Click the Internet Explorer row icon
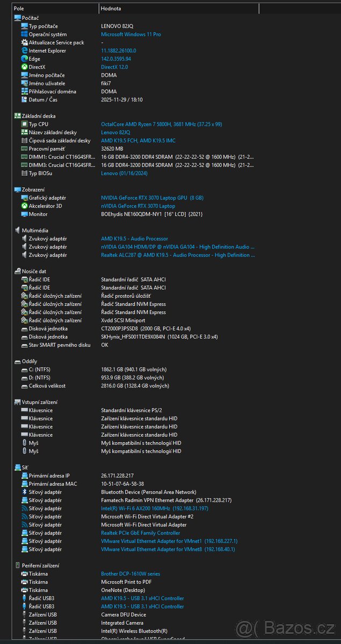 (24, 50)
